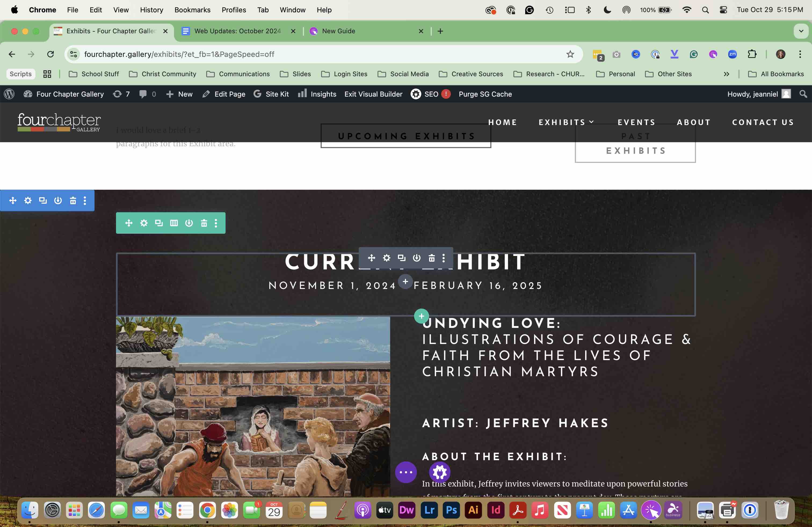
Task: Click the WordPress logo in admin bar
Action: (9, 94)
